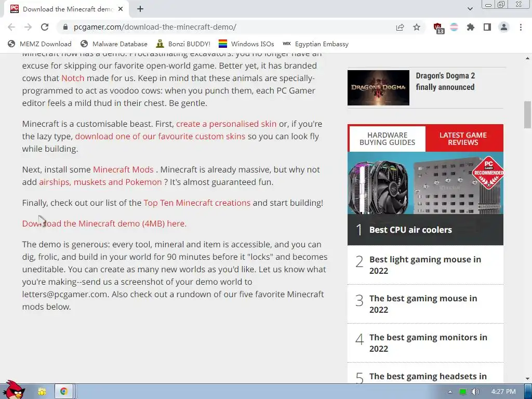Screen dimensions: 532x399
Task: Open airships, muskets and Pokemon link
Action: [100, 182]
